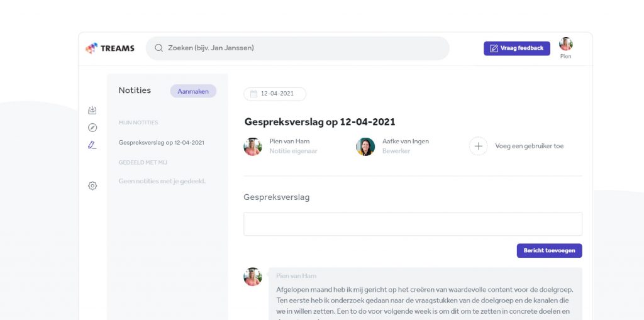Click the 'Voeg een gebruiker toe' link
644x320 pixels.
(529, 146)
